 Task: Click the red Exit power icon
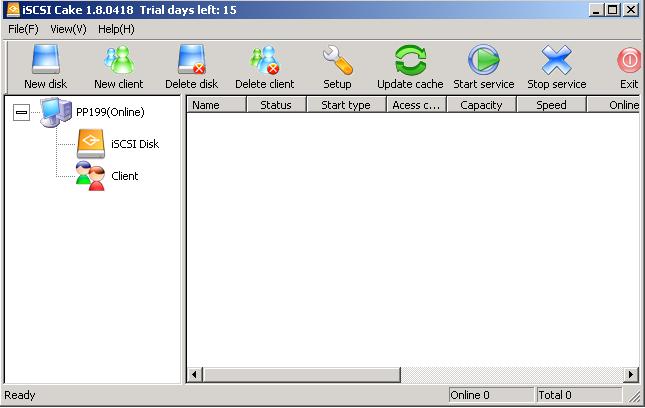[629, 60]
